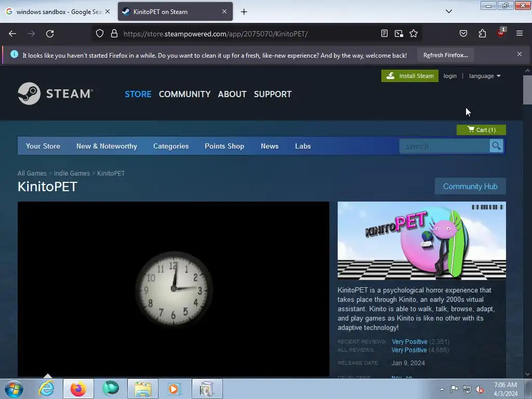Open the SUPPORT menu item

click(x=273, y=94)
